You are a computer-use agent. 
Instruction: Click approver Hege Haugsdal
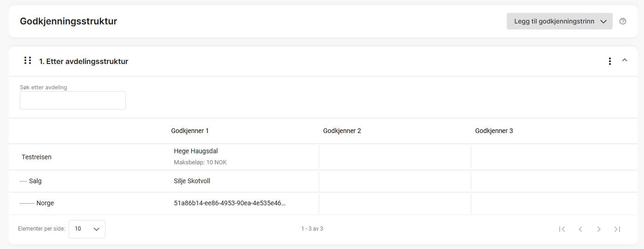(x=196, y=151)
